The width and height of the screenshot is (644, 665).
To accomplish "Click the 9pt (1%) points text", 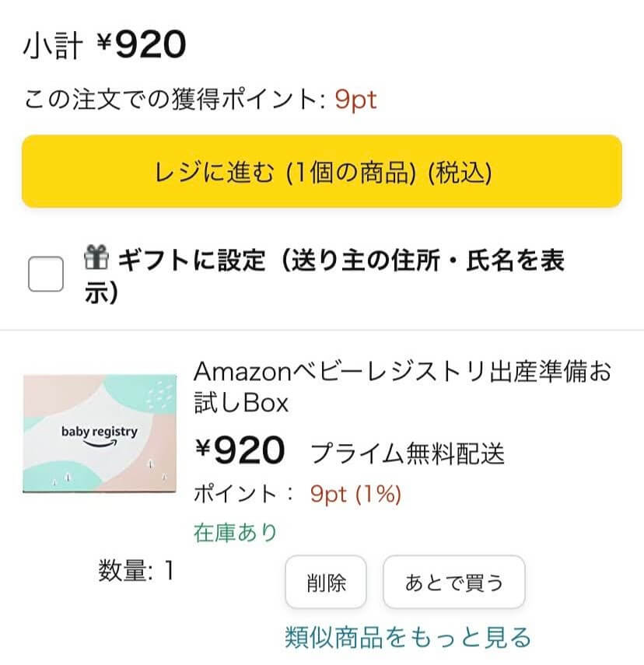I will tap(355, 494).
